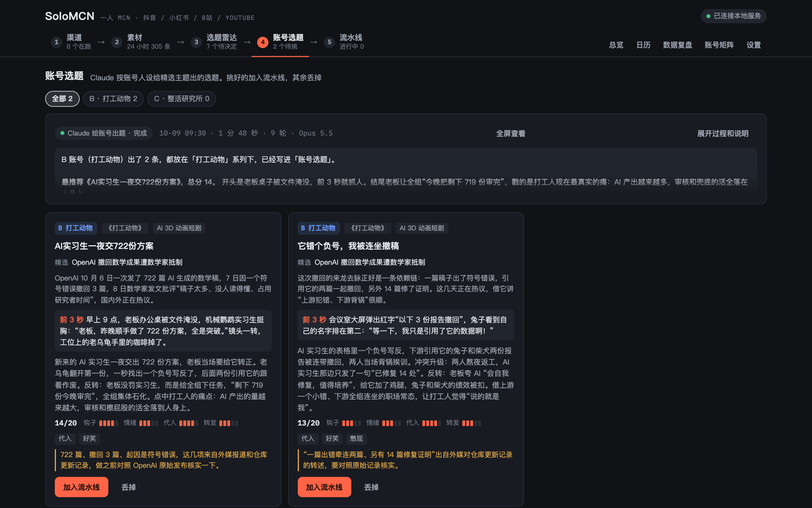
Task: Open 账号矩阵 page
Action: click(x=719, y=45)
